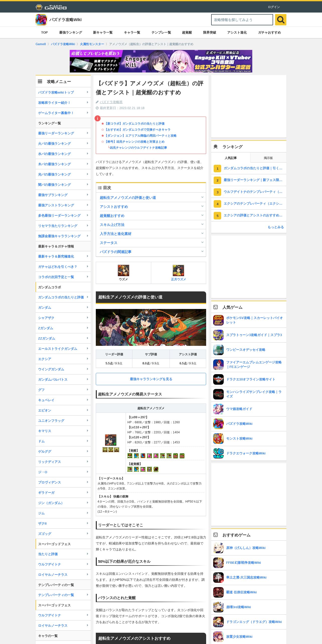Open 放置少女攻略Wiki icon

(x=218, y=637)
